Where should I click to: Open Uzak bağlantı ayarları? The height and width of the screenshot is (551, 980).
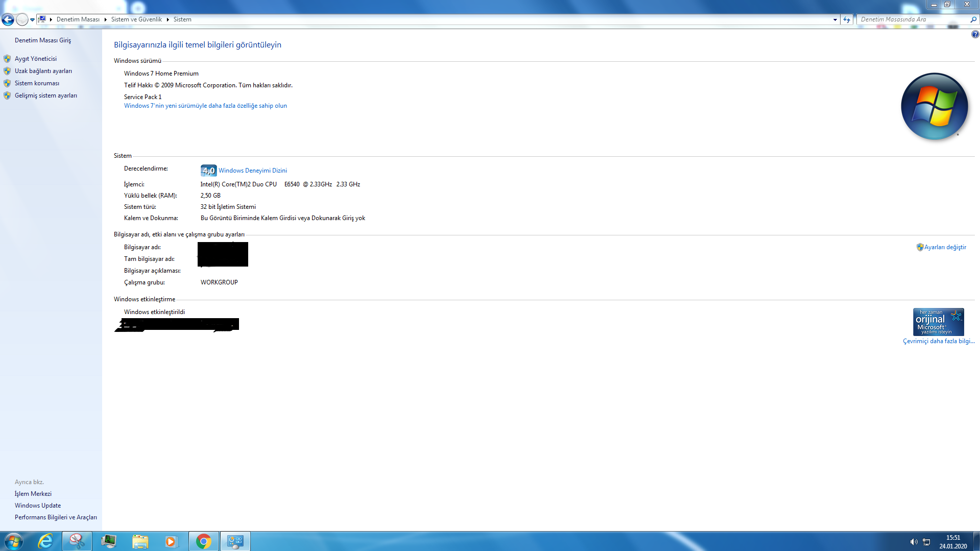43,71
